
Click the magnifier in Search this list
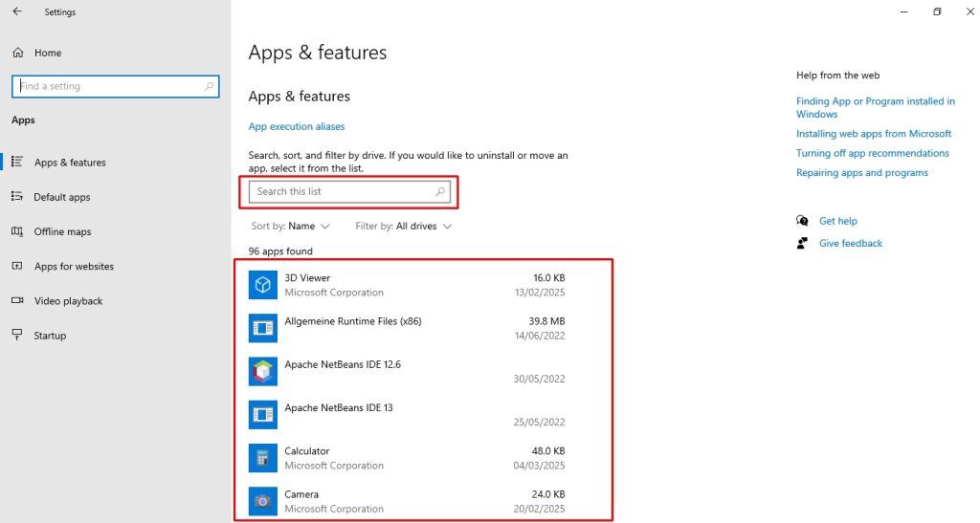440,191
